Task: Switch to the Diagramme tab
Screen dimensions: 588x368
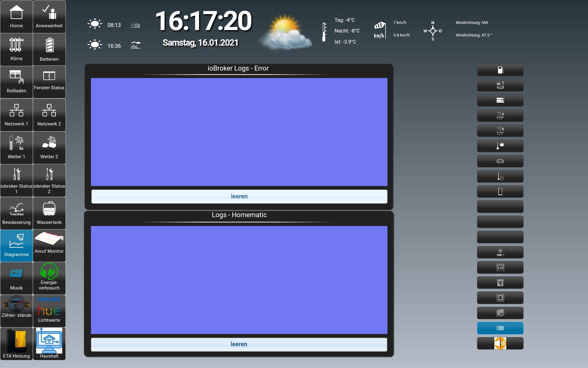Action: coord(17,246)
